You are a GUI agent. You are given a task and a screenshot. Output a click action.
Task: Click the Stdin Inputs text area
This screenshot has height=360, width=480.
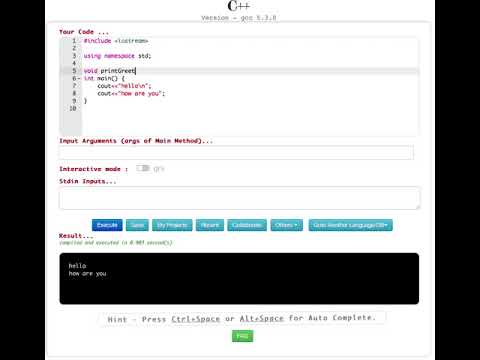[x=240, y=198]
